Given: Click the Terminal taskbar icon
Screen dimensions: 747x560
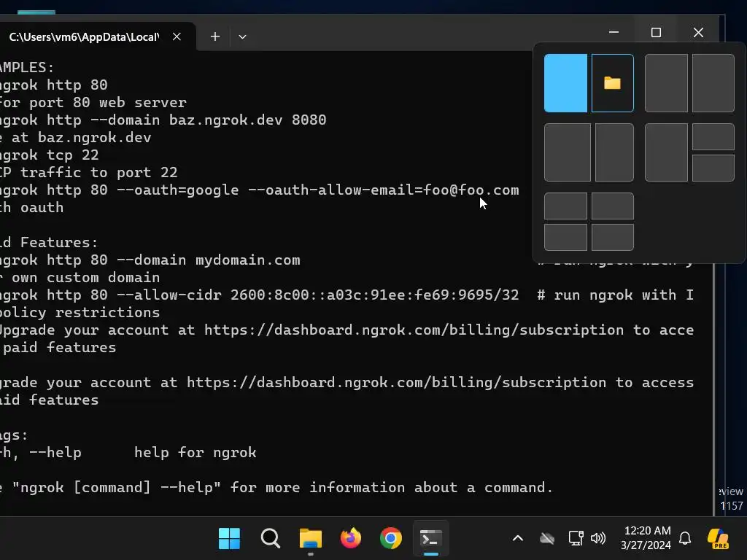Looking at the screenshot, I should click(x=431, y=539).
